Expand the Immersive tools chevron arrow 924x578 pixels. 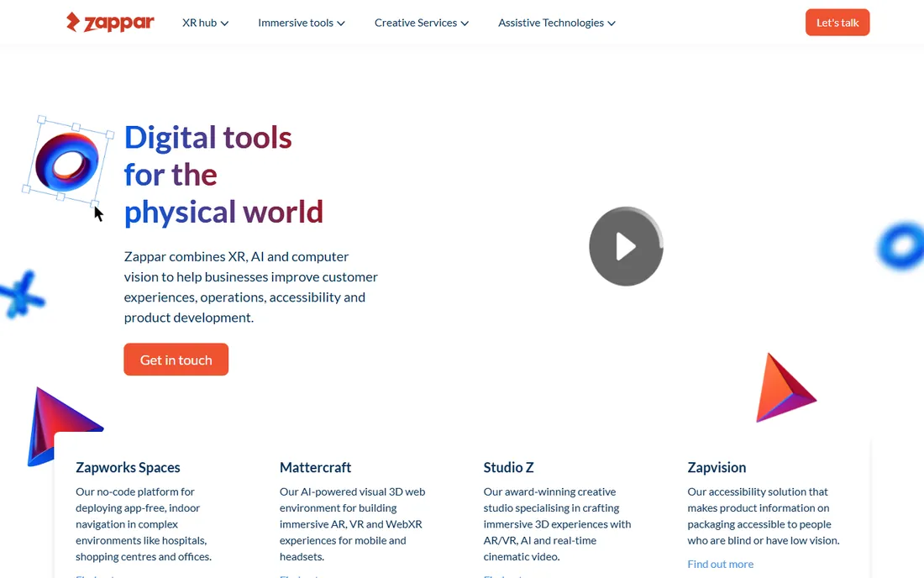point(341,24)
